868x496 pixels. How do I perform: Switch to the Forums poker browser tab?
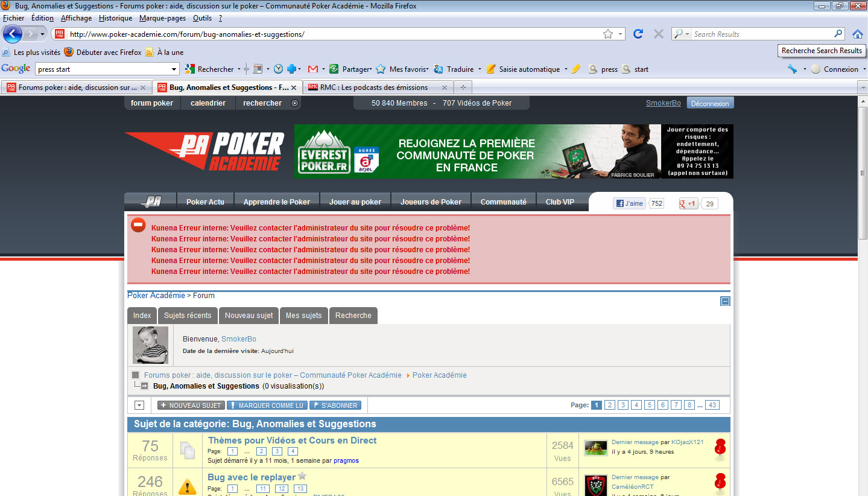(75, 87)
